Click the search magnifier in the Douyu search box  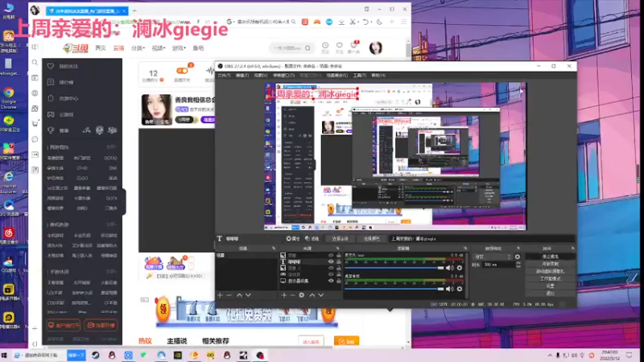pyautogui.click(x=308, y=48)
